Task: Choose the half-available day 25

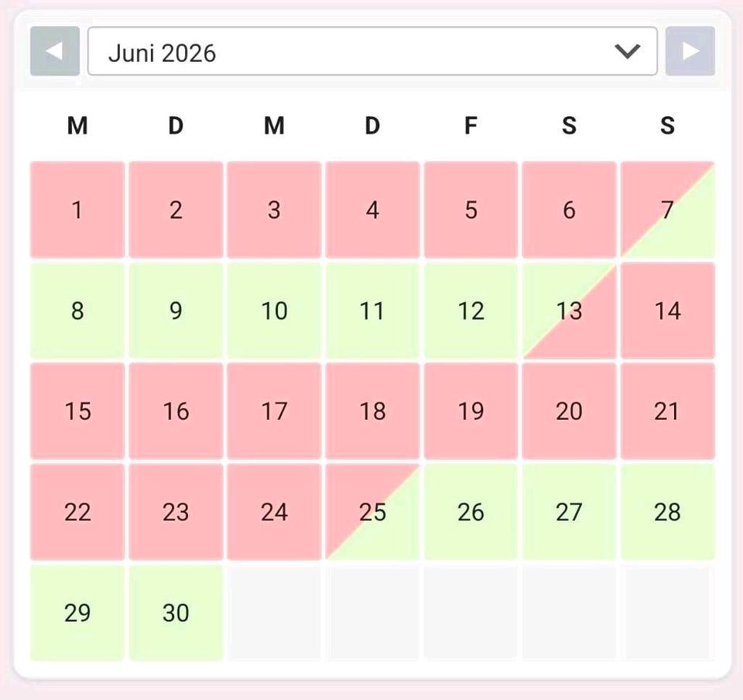Action: pyautogui.click(x=372, y=512)
